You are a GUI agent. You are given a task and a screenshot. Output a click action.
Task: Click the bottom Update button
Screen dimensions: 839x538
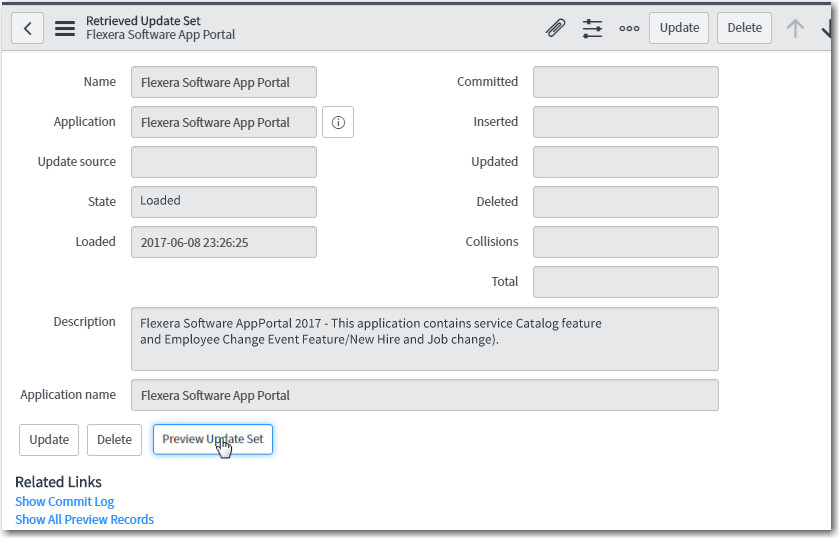(x=49, y=440)
